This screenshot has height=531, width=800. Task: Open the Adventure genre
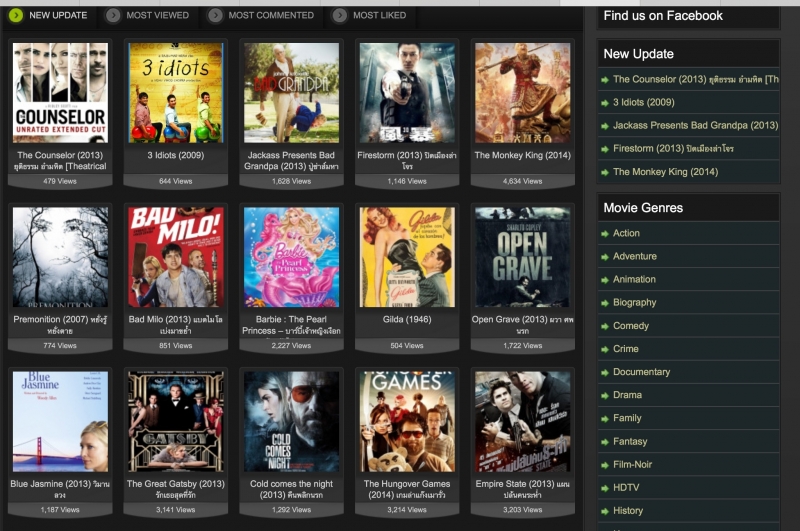tap(689, 256)
